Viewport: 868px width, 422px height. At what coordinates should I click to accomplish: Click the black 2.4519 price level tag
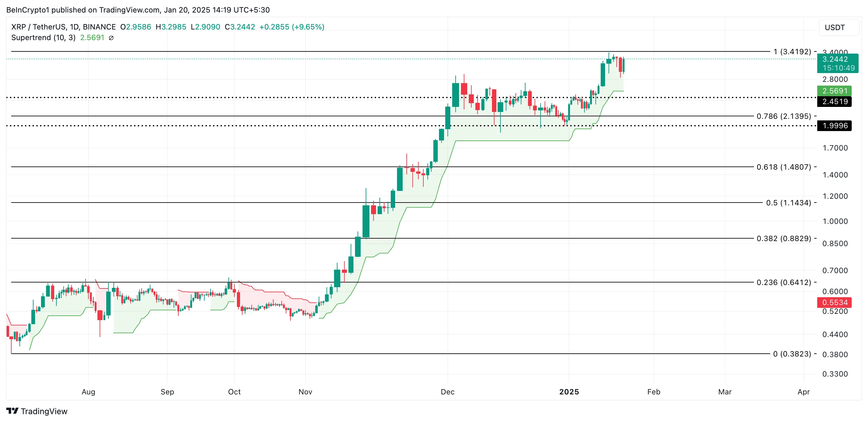tap(834, 102)
